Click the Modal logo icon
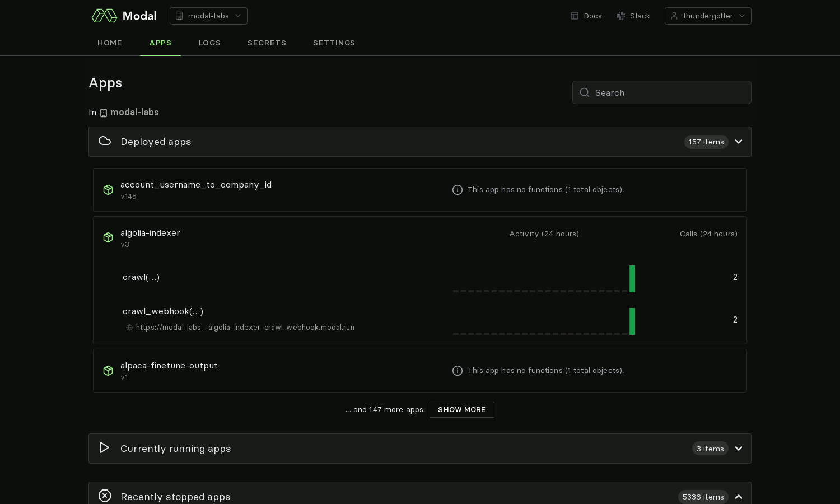 click(104, 16)
